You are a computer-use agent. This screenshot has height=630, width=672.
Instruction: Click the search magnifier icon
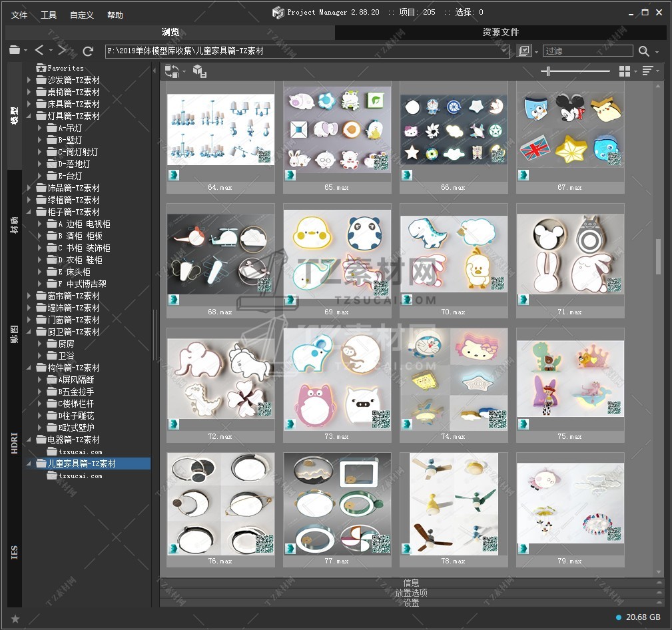(x=644, y=51)
